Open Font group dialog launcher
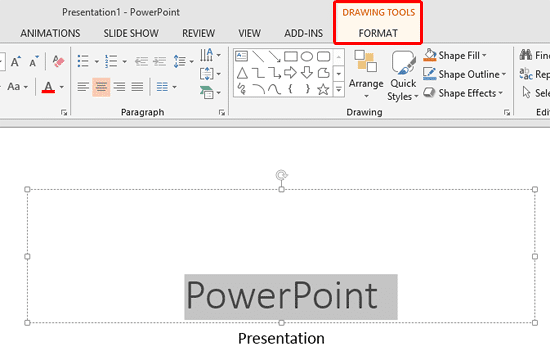The height and width of the screenshot is (360, 550). coord(64,112)
